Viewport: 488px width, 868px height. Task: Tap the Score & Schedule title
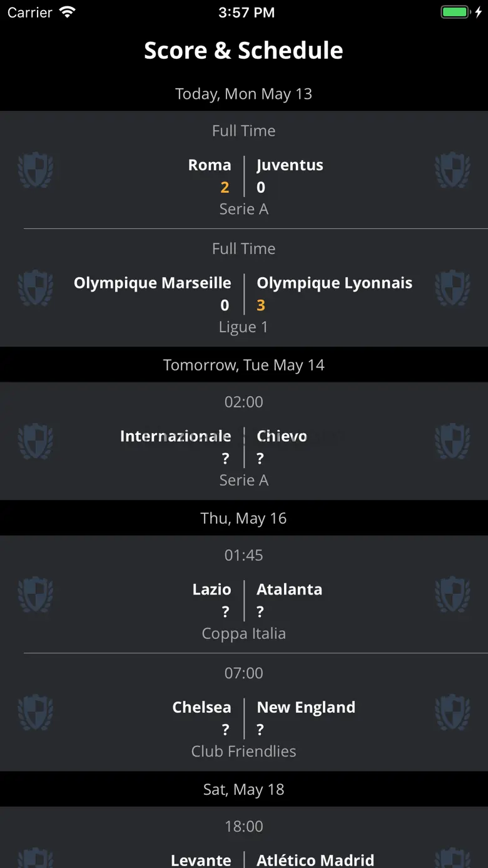[x=244, y=50]
